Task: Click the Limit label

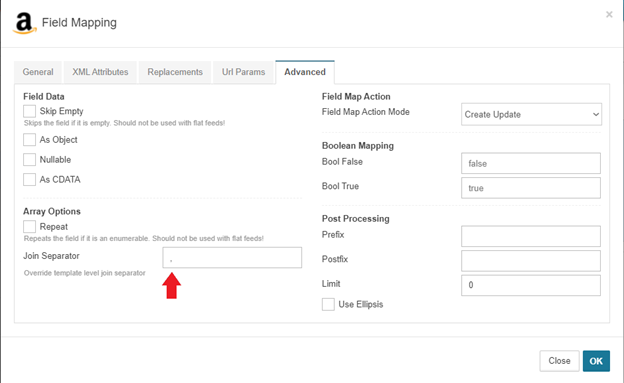Action: tap(331, 284)
